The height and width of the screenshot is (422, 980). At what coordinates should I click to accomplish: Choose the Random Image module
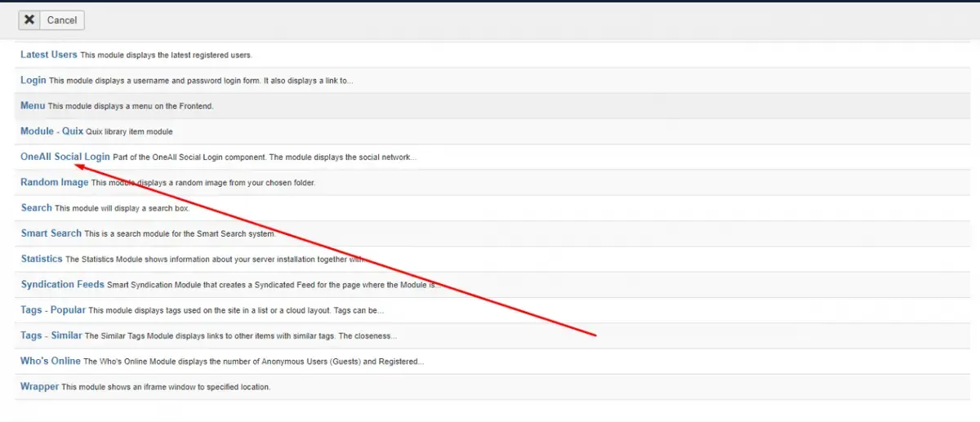point(55,182)
